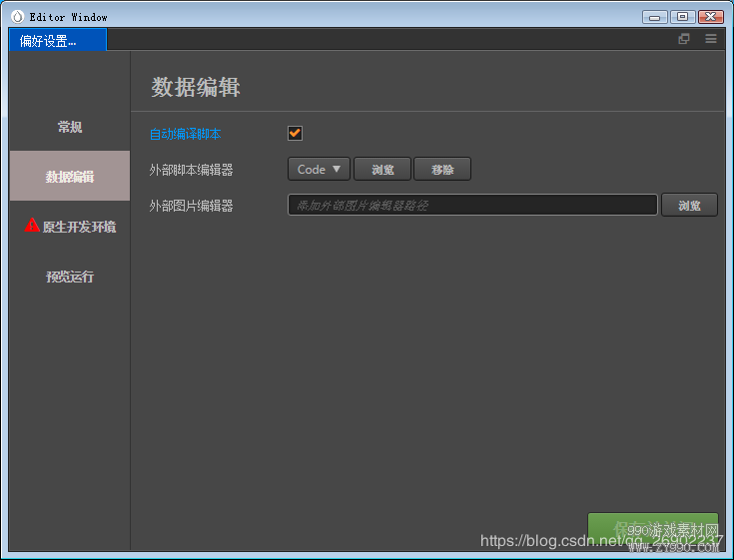Maximize the Editor Window

point(682,17)
